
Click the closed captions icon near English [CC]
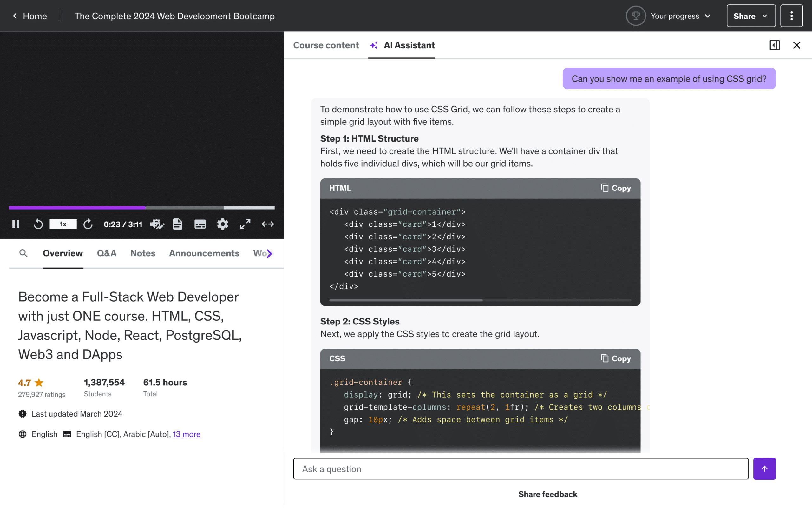[67, 434]
